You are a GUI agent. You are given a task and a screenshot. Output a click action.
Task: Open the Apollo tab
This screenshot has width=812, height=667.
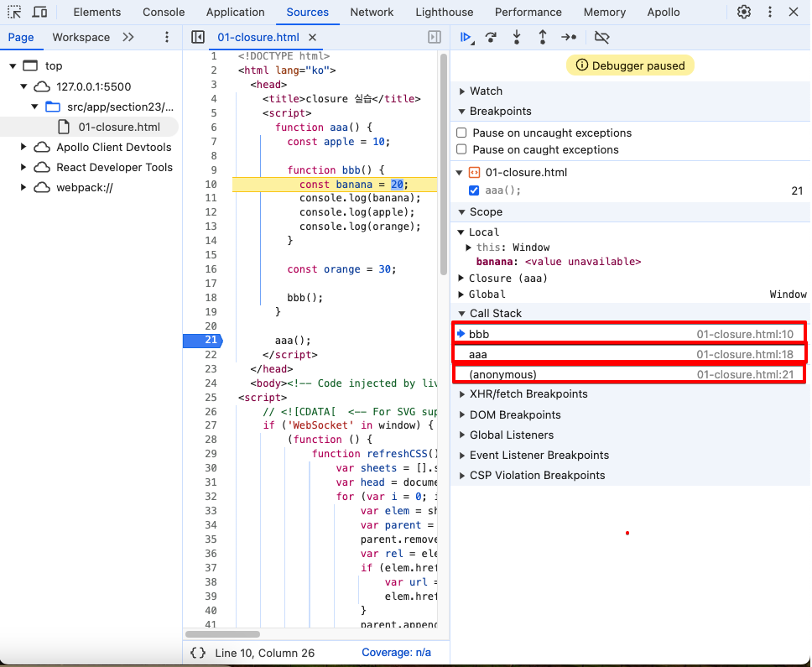pos(664,12)
